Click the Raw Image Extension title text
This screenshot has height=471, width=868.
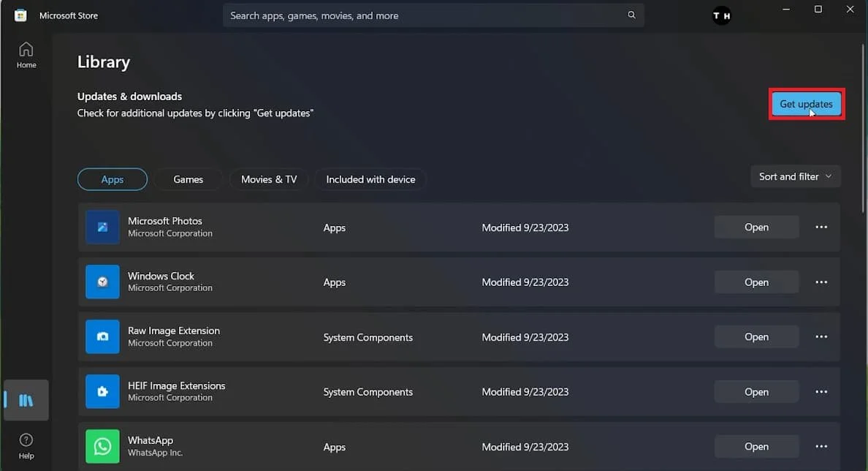(x=174, y=331)
